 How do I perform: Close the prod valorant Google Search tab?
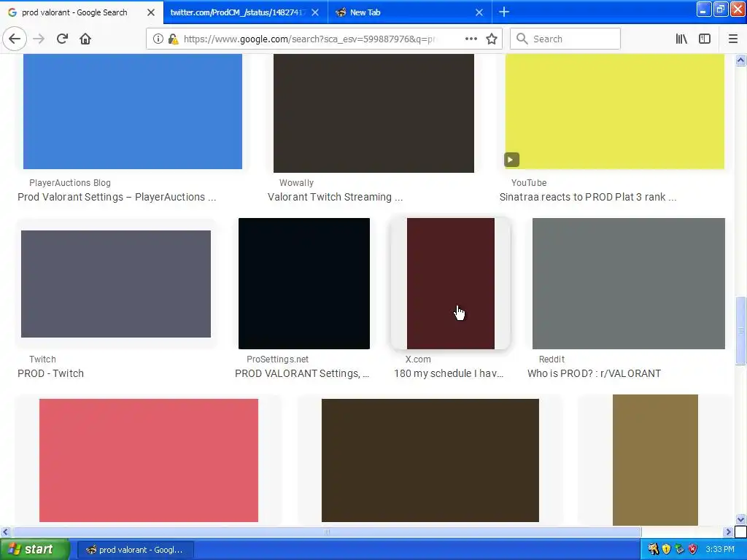coord(151,12)
